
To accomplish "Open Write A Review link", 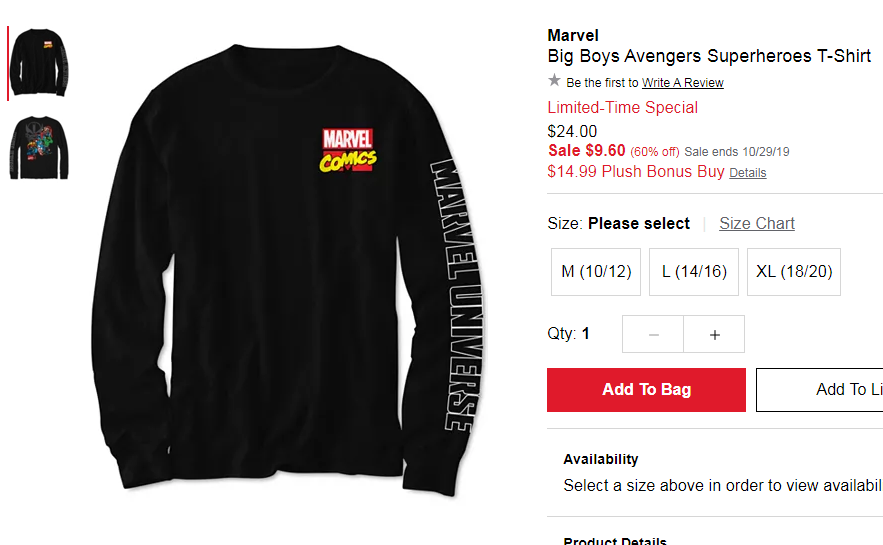I will 683,83.
